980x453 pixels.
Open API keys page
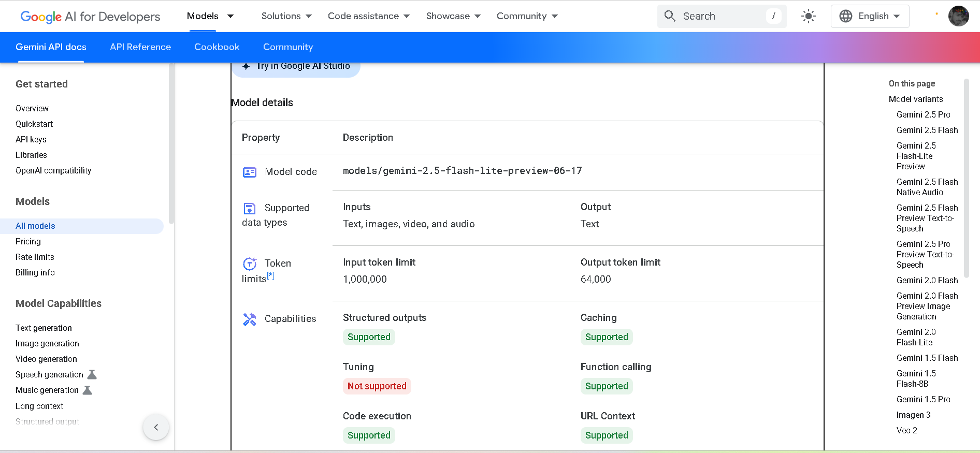(31, 139)
